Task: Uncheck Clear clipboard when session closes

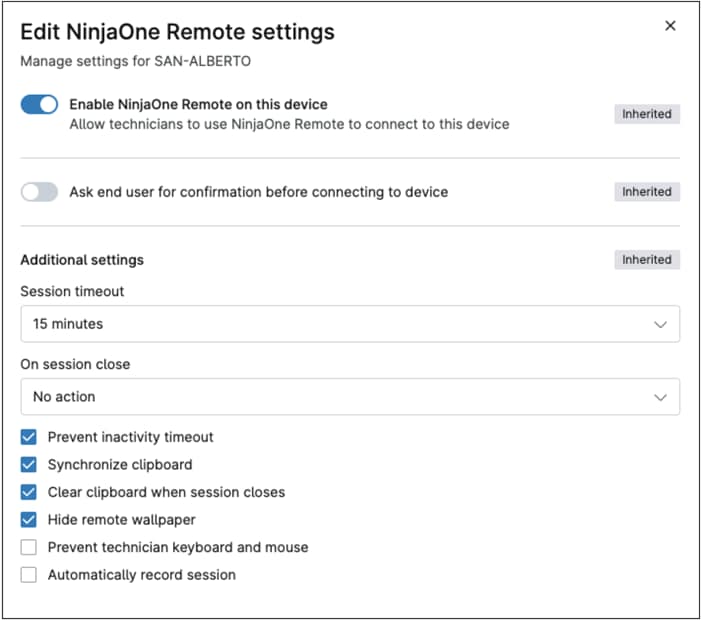Action: (x=29, y=492)
